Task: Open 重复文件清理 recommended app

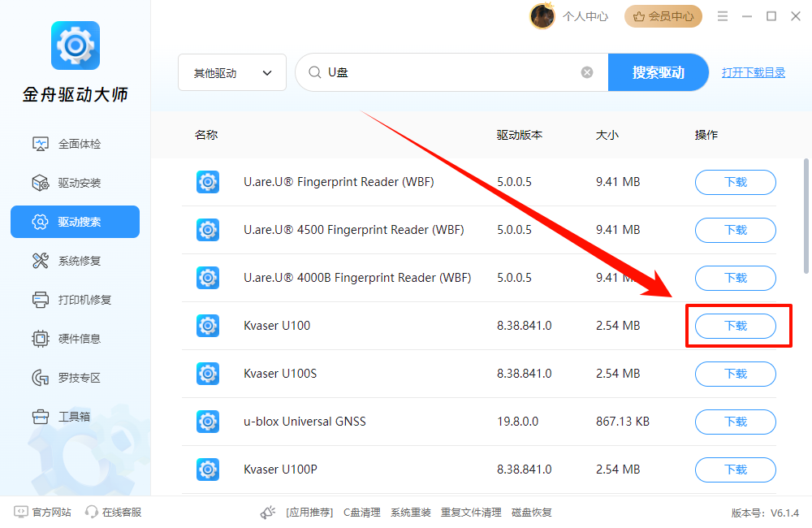Action: (x=471, y=513)
